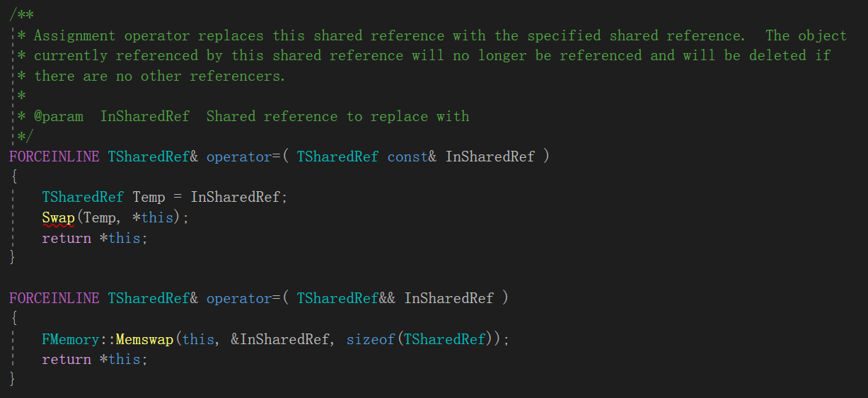Click the Temp variable in its declaration line
Viewport: 868px width, 398px height.
[149, 197]
